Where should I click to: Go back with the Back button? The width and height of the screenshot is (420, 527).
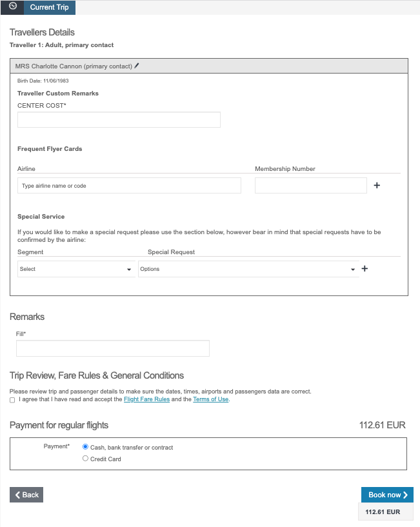26,495
